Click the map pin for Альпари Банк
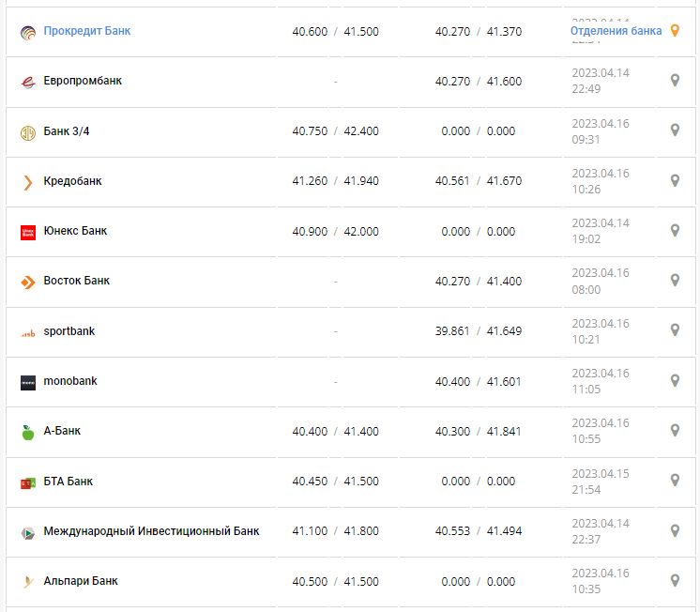700x612 pixels. pos(674,580)
